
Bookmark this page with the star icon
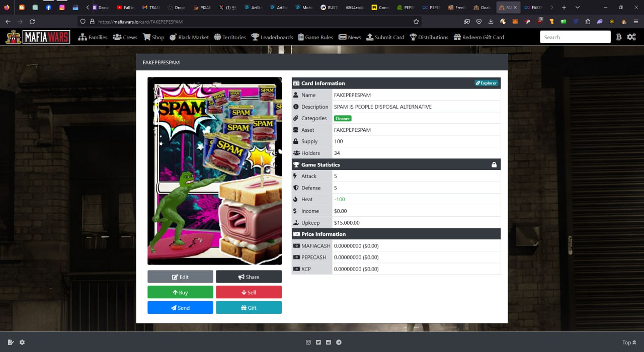pos(416,22)
